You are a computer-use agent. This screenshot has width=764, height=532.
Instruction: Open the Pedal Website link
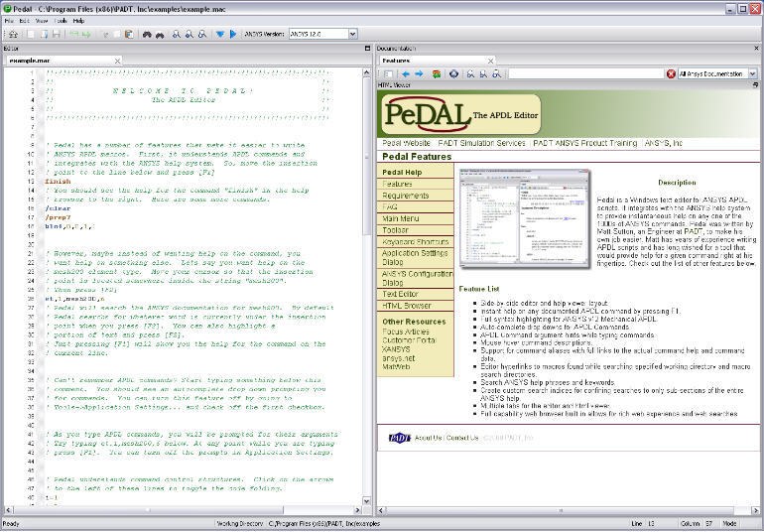(407, 143)
